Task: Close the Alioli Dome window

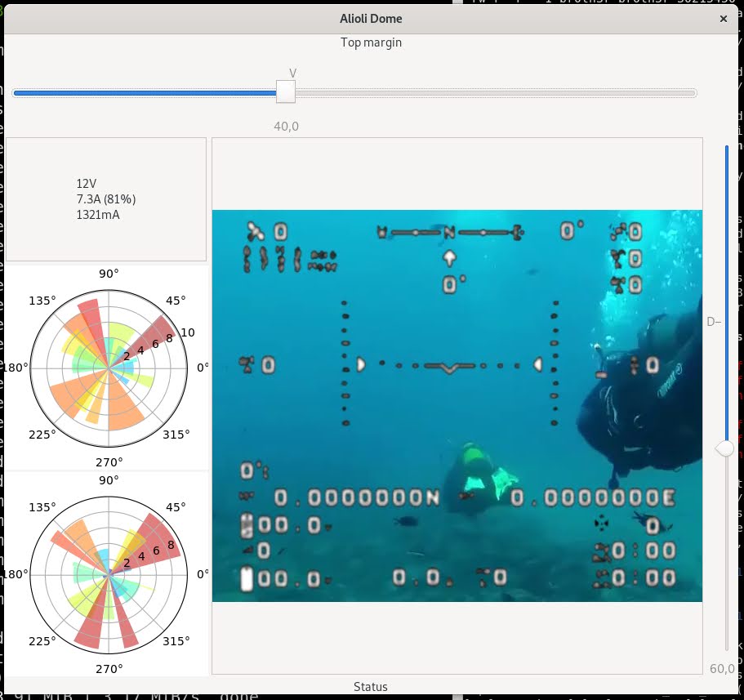Action: [724, 18]
